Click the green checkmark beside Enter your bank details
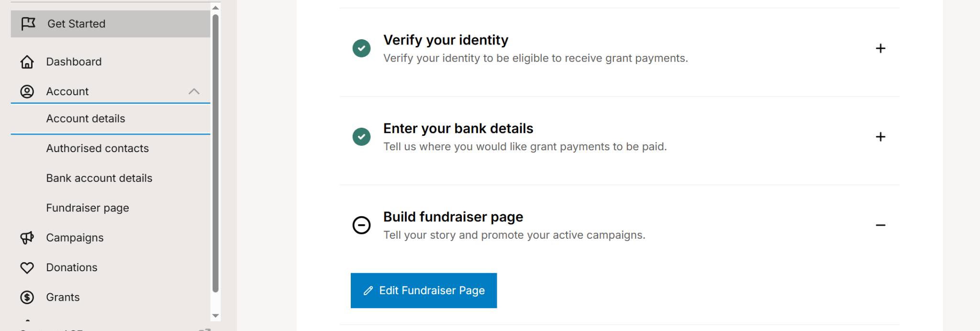The height and width of the screenshot is (331, 980). 361,137
